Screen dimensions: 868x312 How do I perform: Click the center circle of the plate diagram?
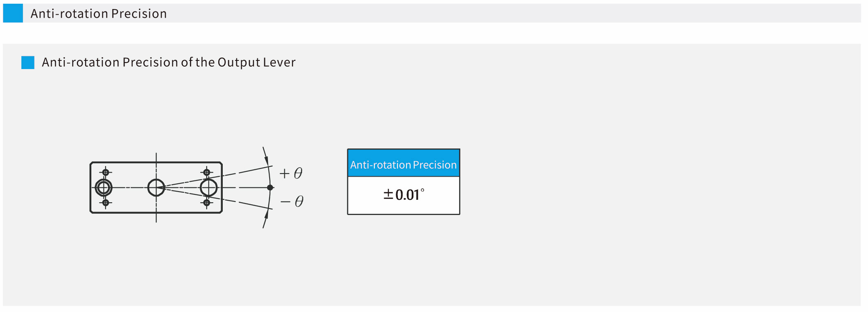tap(156, 187)
